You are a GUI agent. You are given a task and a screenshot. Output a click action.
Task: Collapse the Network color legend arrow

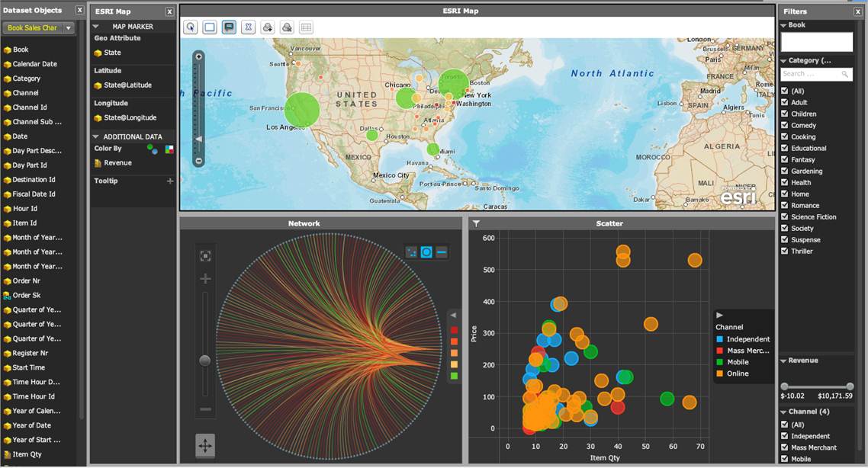[453, 315]
